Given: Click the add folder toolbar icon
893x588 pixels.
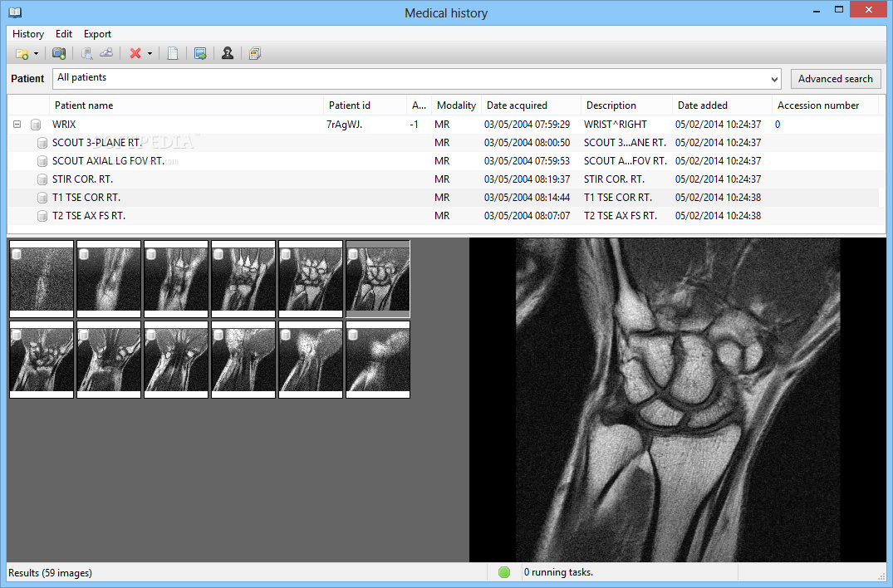Looking at the screenshot, I should 22,53.
